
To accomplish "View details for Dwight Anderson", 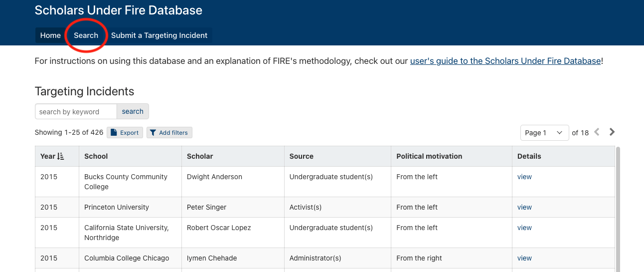I will (524, 177).
